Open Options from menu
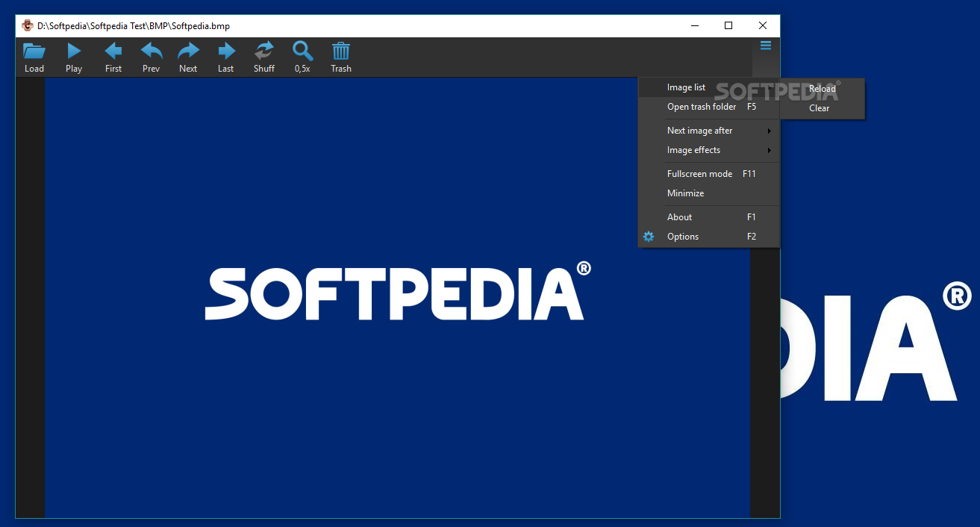This screenshot has height=527, width=980. pyautogui.click(x=709, y=237)
